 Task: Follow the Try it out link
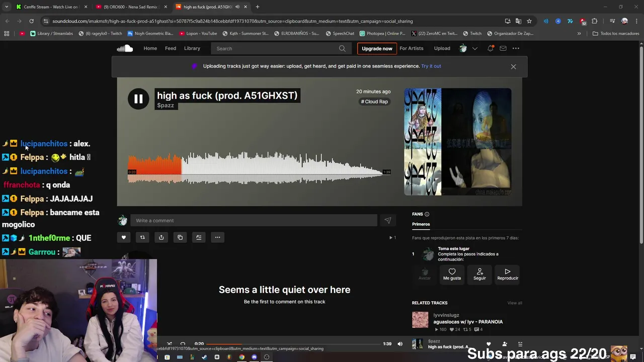(431, 66)
